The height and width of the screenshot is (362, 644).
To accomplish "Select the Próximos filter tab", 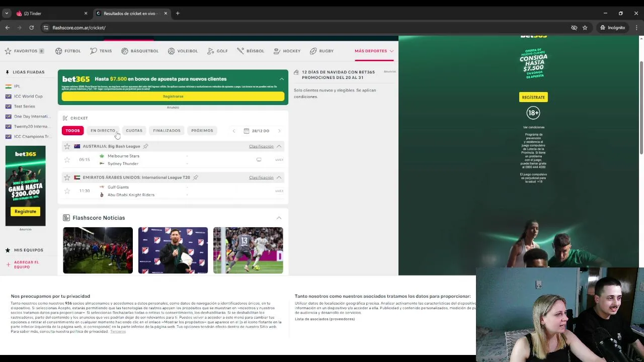I will 202,131.
